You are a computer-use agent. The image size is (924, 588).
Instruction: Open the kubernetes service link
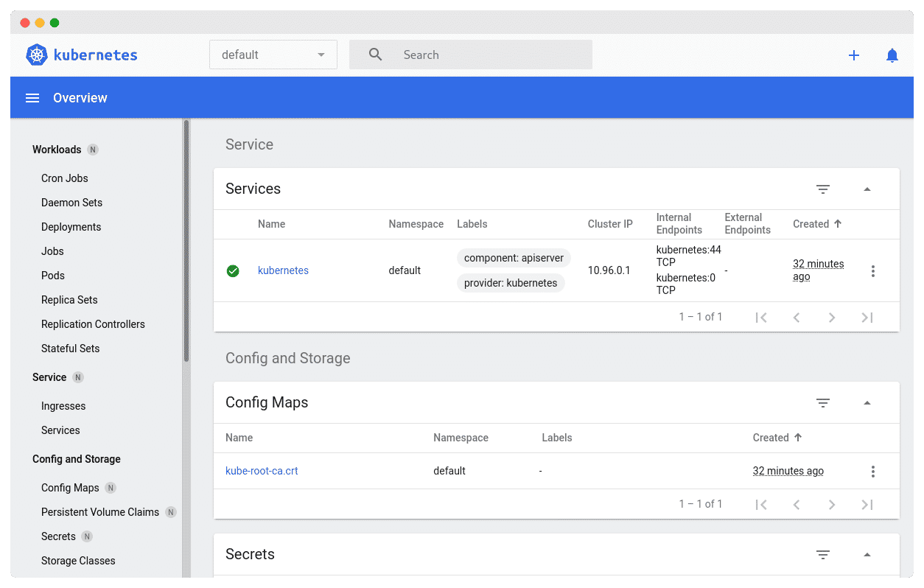[283, 270]
